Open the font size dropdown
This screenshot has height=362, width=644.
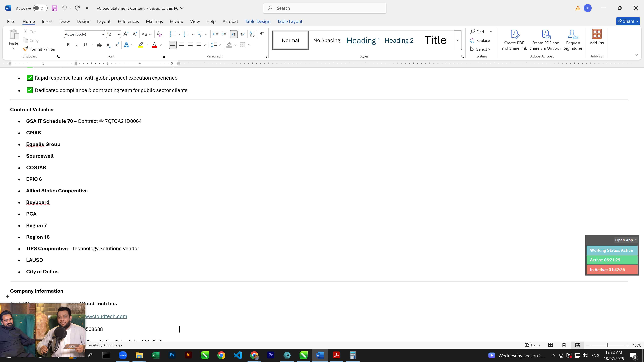(119, 35)
